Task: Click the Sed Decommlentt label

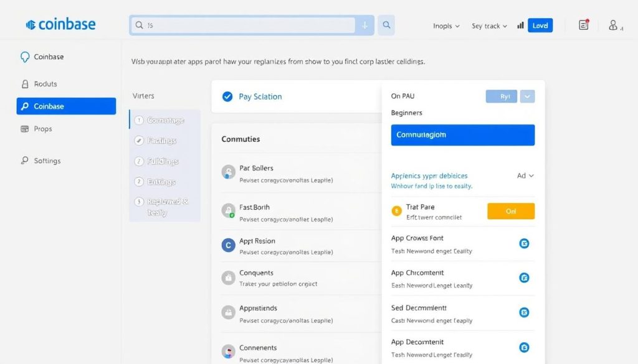Action: [419, 308]
